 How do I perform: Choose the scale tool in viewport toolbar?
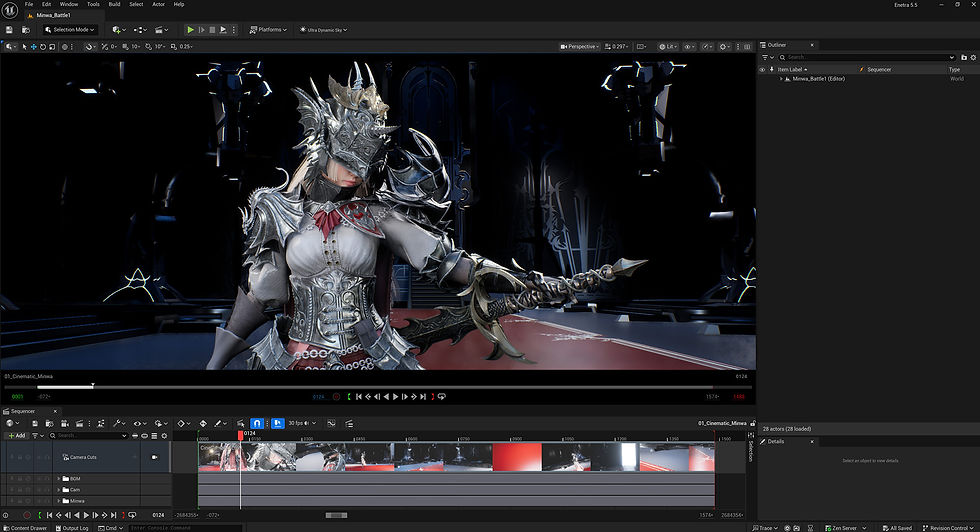click(52, 46)
